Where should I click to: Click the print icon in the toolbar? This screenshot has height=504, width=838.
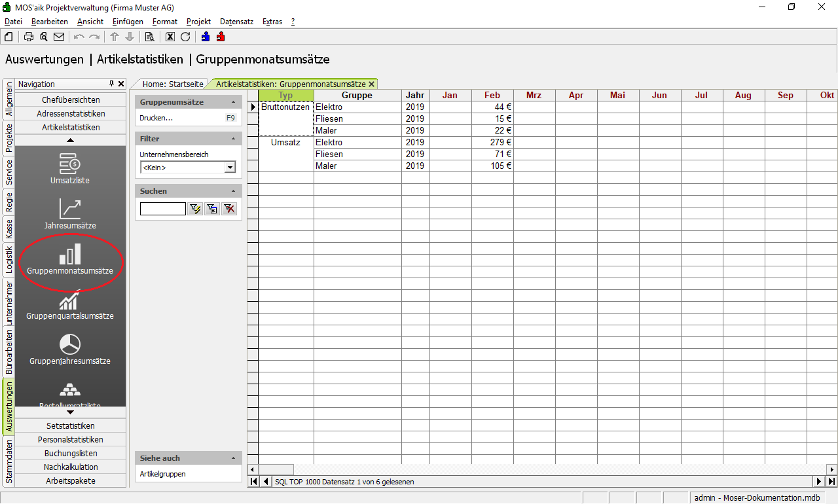pos(29,37)
